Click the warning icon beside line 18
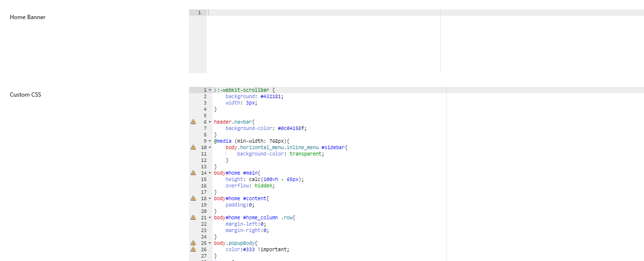The width and height of the screenshot is (644, 261). coord(193,198)
